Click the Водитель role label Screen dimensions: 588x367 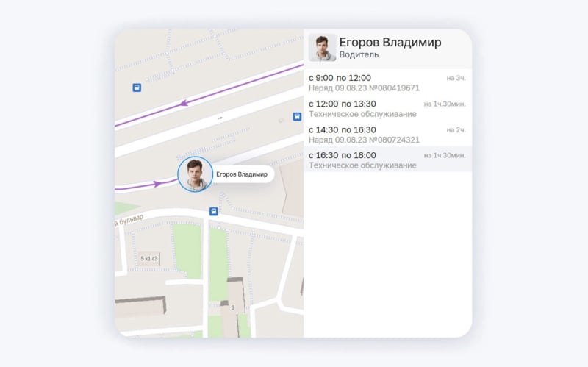coord(359,54)
